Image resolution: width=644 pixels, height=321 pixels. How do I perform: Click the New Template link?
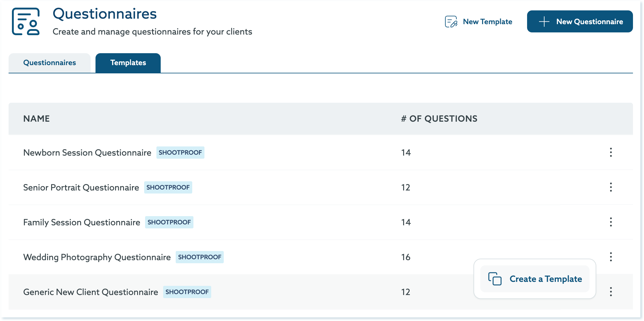[487, 22]
